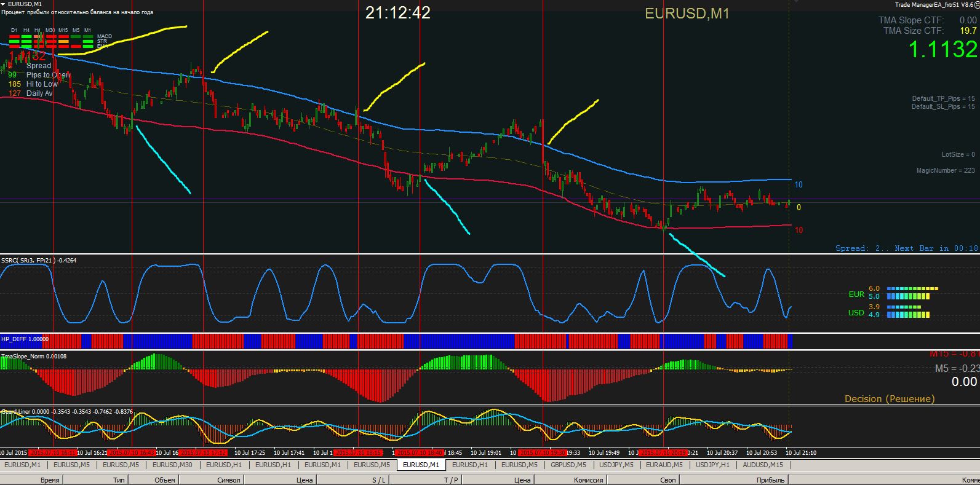The width and height of the screenshot is (980, 485).
Task: Click the Default_SL_Pips = 15 text
Action: (x=943, y=106)
